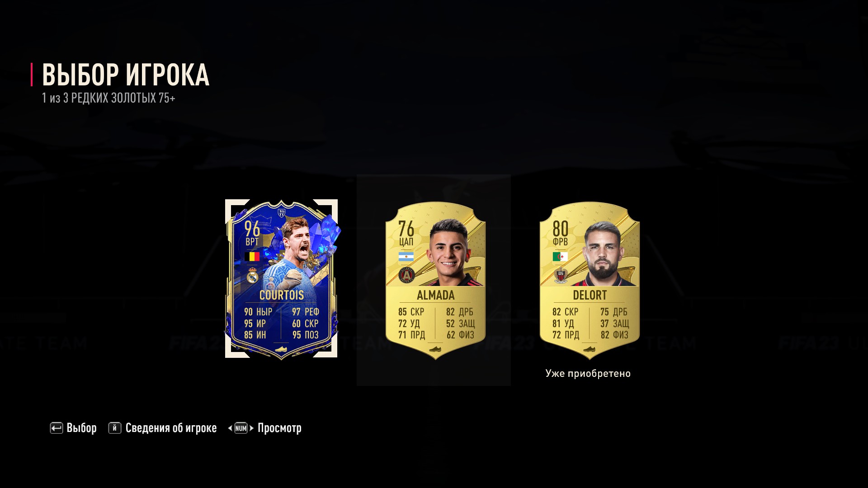This screenshot has width=868, height=488.
Task: Click the Atlanta United club badge
Action: pyautogui.click(x=406, y=275)
